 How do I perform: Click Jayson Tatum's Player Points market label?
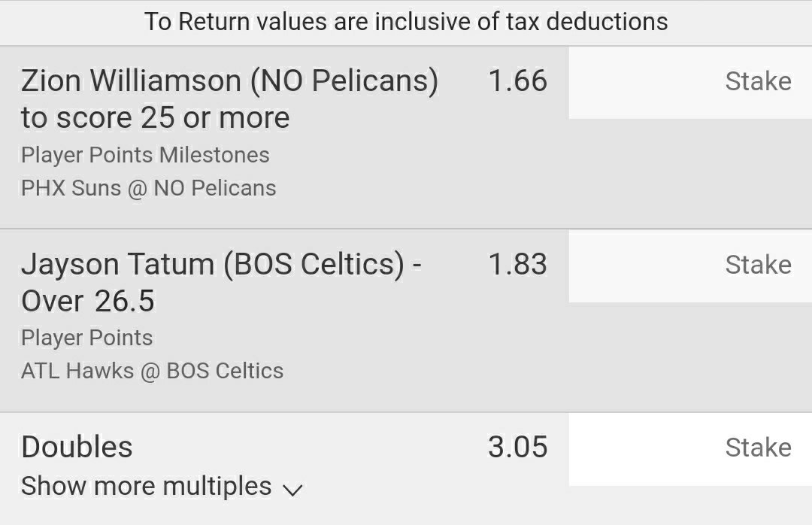coord(87,338)
